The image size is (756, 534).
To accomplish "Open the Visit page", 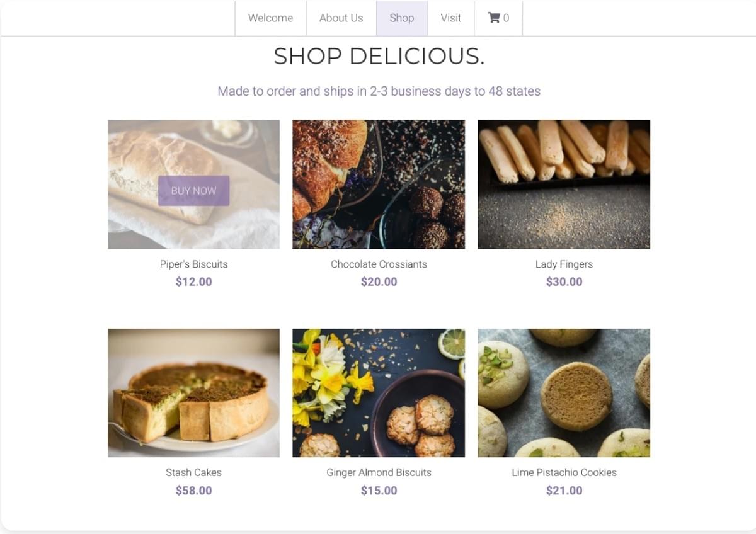I will (x=451, y=18).
